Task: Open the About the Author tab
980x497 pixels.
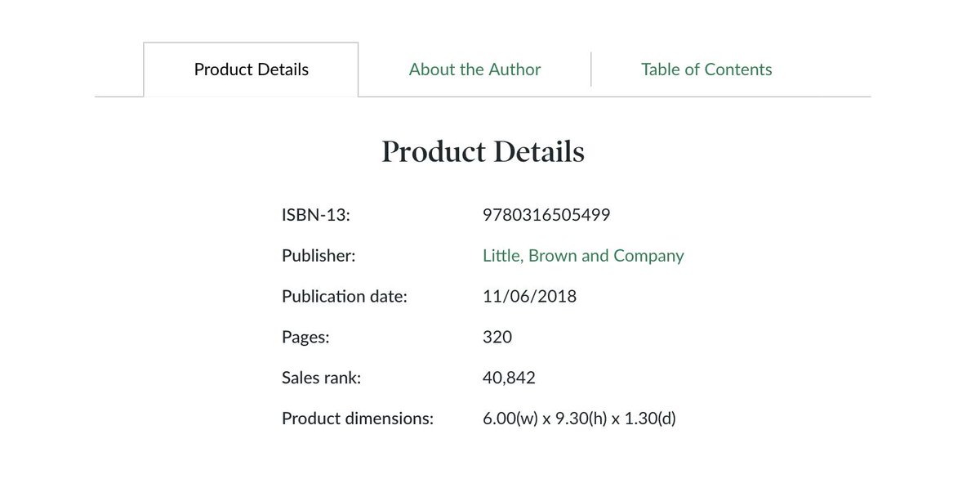Action: pyautogui.click(x=474, y=69)
